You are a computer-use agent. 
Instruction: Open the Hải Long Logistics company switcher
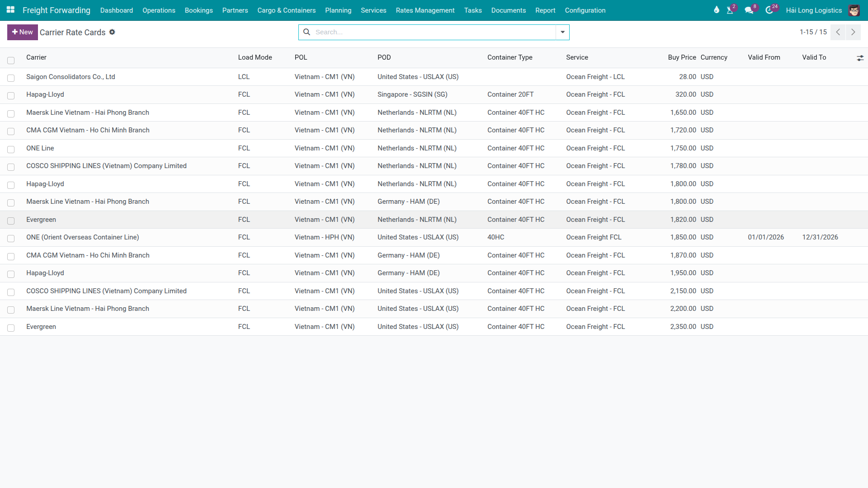(814, 10)
